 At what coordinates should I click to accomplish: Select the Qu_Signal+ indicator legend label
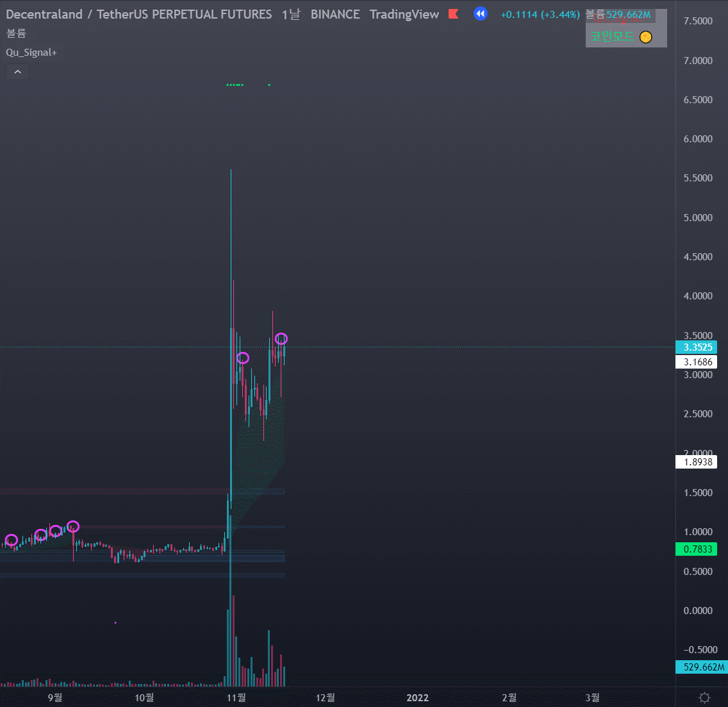[31, 53]
